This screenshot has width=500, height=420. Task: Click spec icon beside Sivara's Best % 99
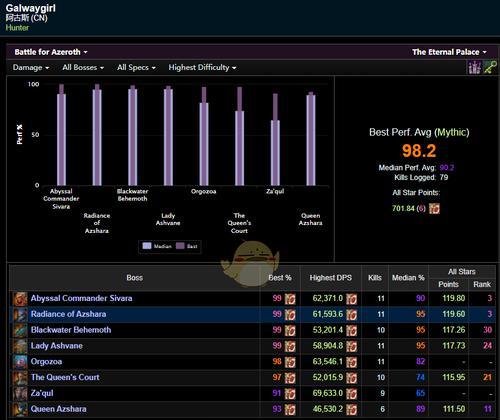coord(290,299)
